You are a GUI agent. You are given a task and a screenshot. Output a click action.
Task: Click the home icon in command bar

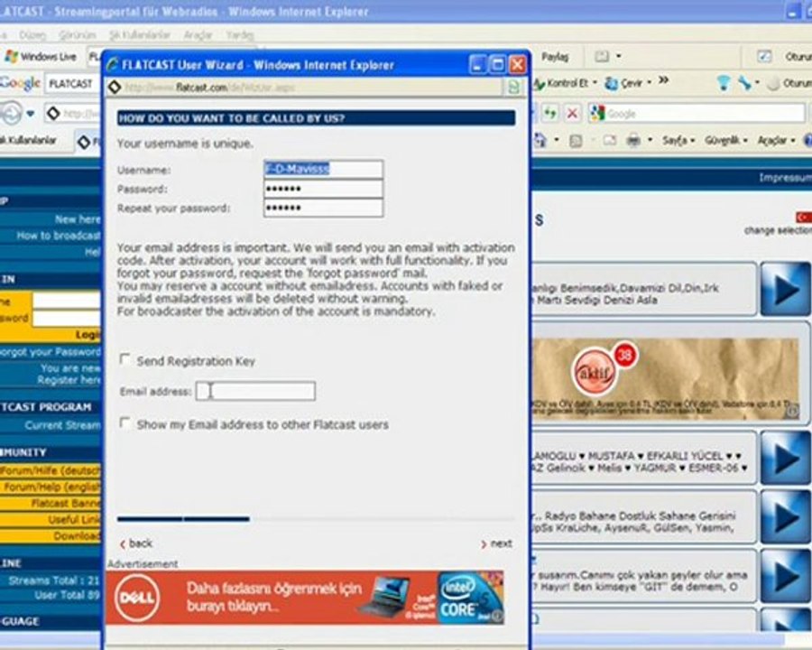point(540,139)
